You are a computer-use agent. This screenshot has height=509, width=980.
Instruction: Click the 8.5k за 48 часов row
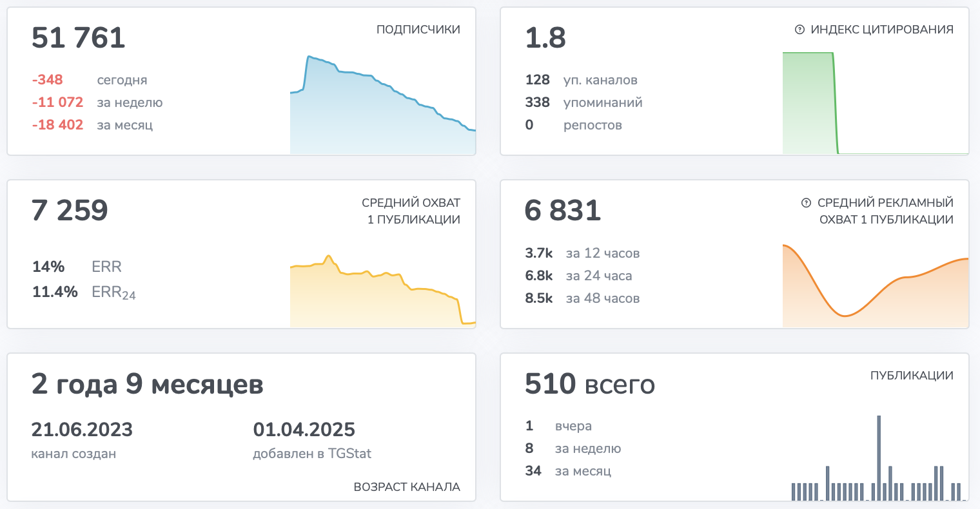click(582, 298)
